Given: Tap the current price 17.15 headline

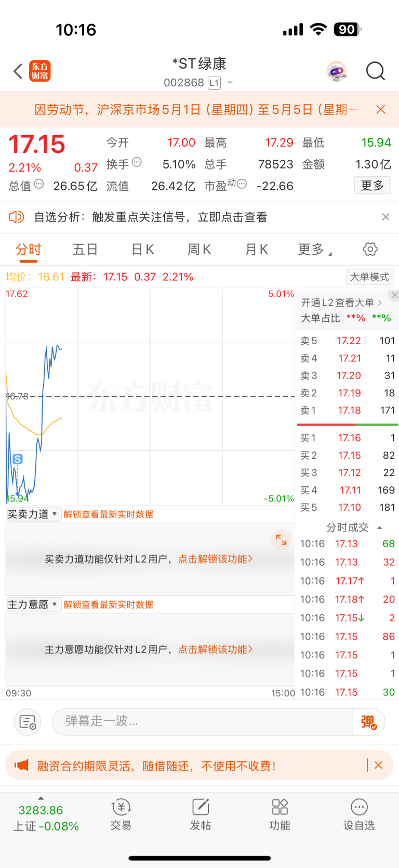Looking at the screenshot, I should [37, 144].
